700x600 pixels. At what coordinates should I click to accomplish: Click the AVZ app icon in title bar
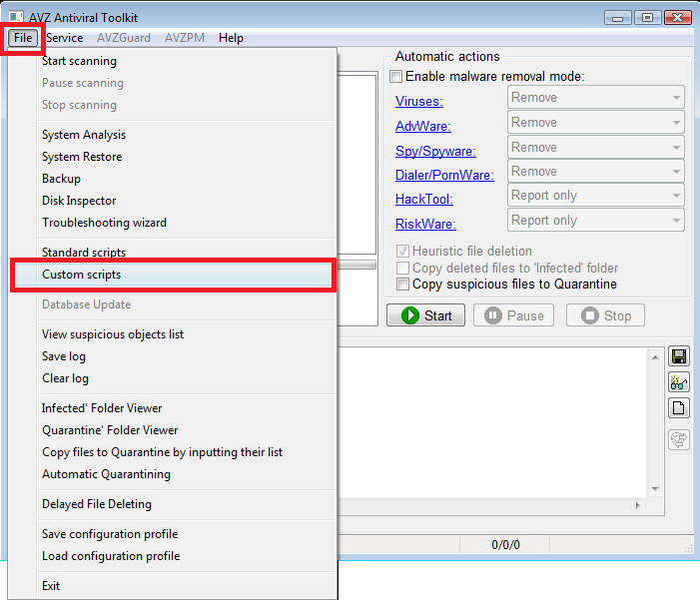coord(16,17)
